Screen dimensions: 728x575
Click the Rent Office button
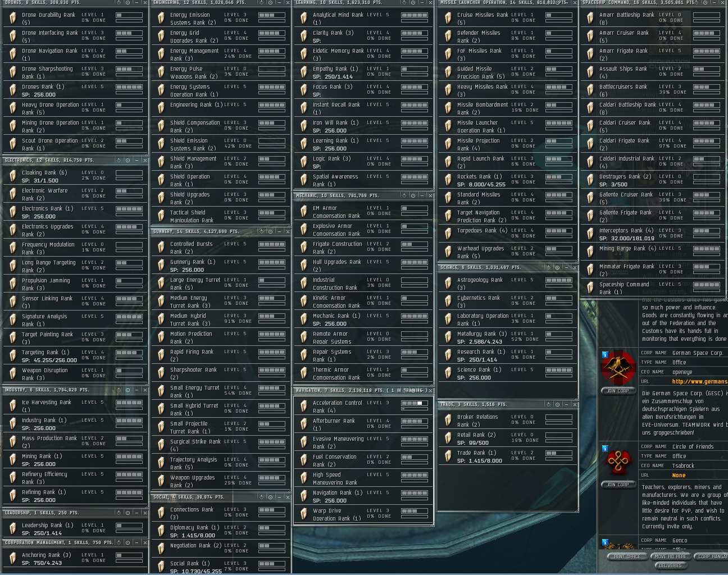pyautogui.click(x=627, y=556)
